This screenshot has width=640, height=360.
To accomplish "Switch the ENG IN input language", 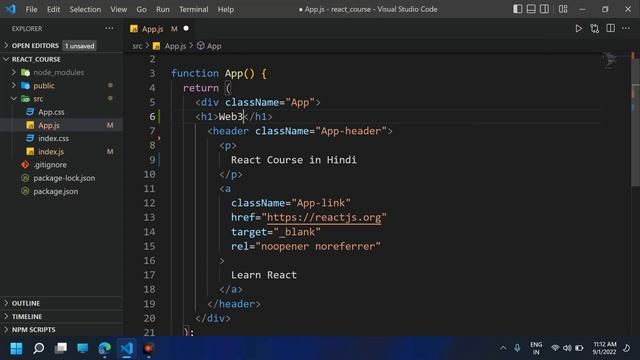I will tap(536, 348).
